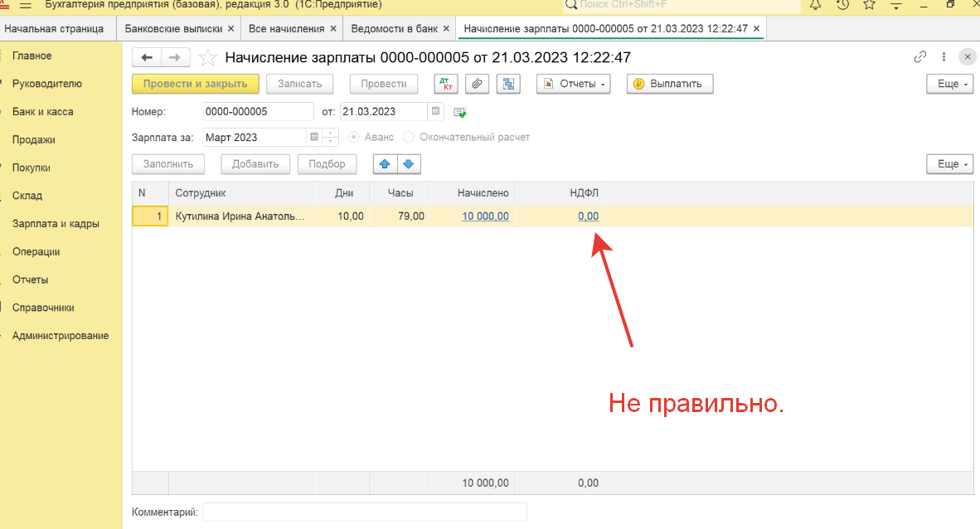Select the Аванс radio button
Screen dimensions: 980x529
tap(354, 138)
